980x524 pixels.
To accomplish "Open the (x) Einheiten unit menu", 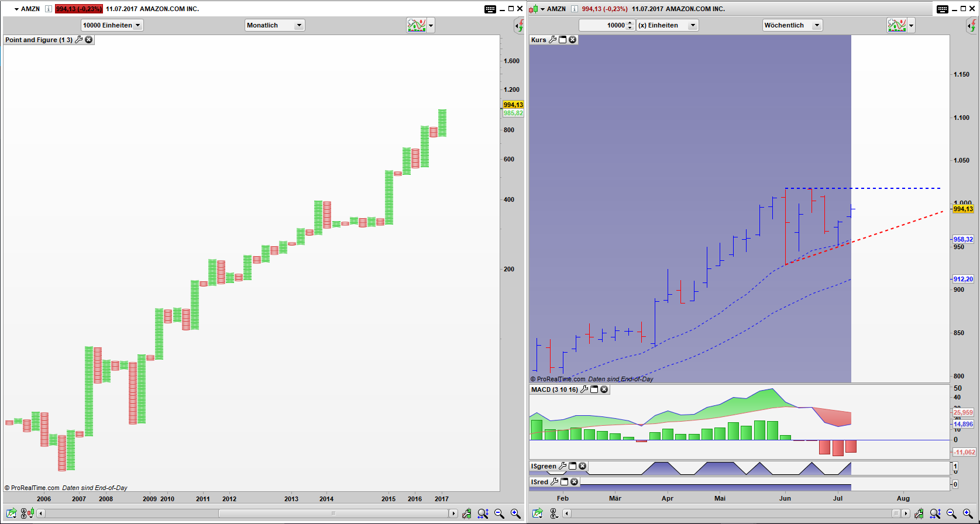I will click(667, 25).
